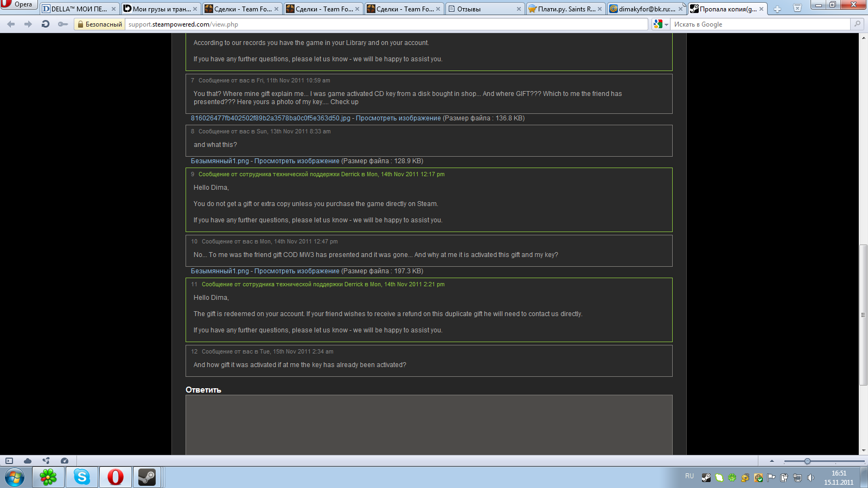868x488 pixels.
Task: Click the page scrollbar down arrow
Action: 863,451
